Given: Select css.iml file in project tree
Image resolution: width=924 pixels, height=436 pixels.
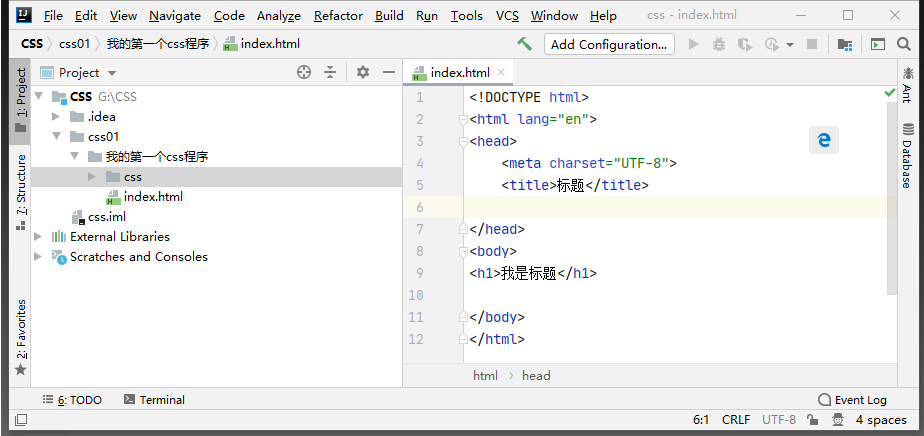Looking at the screenshot, I should [107, 216].
